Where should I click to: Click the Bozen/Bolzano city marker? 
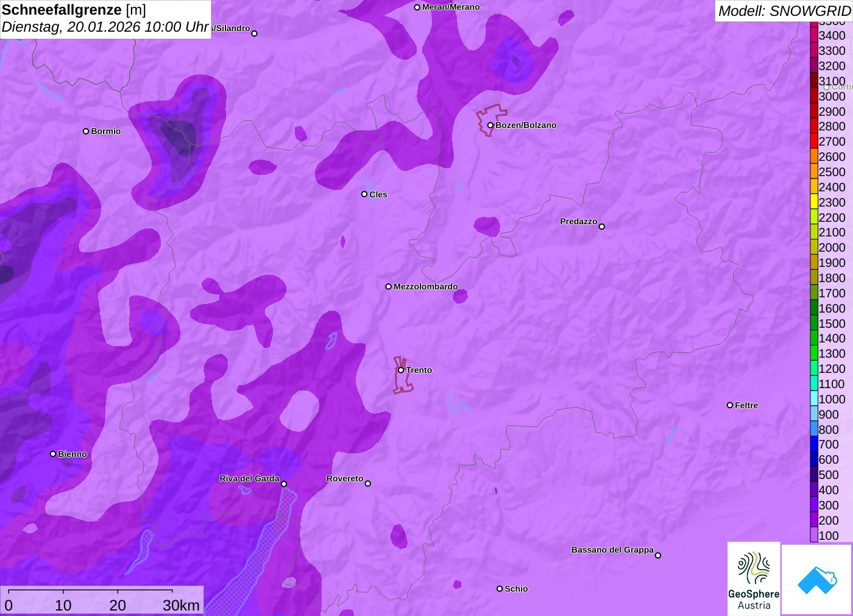tap(490, 126)
